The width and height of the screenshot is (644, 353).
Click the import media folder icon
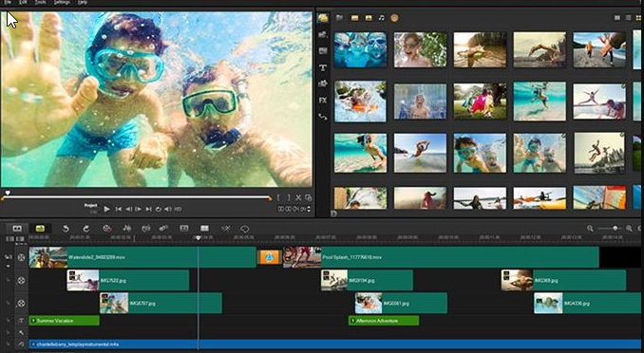(x=339, y=18)
